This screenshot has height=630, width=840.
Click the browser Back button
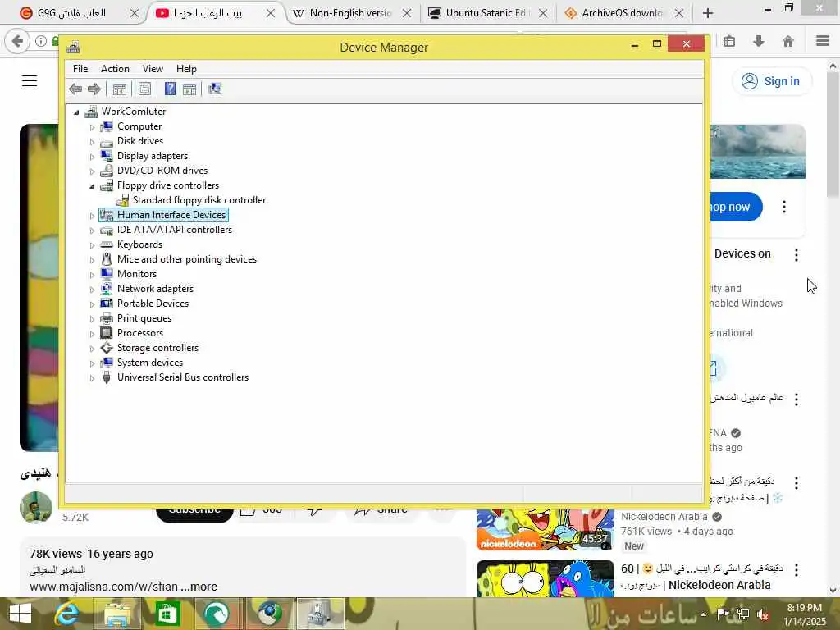click(17, 41)
